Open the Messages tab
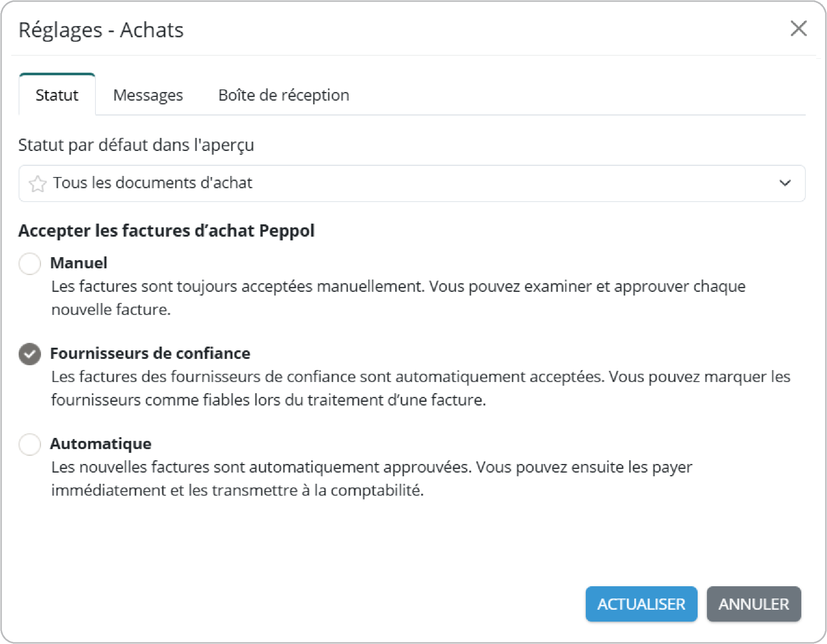The height and width of the screenshot is (644, 827). click(148, 95)
